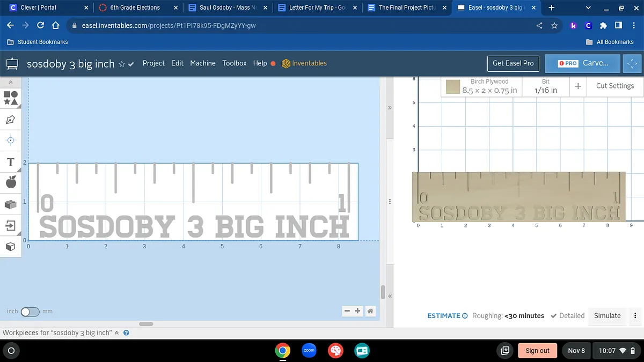Toggle the Detailed estimate checkmark
Image resolution: width=644 pixels, height=362 pixels.
pos(554,316)
